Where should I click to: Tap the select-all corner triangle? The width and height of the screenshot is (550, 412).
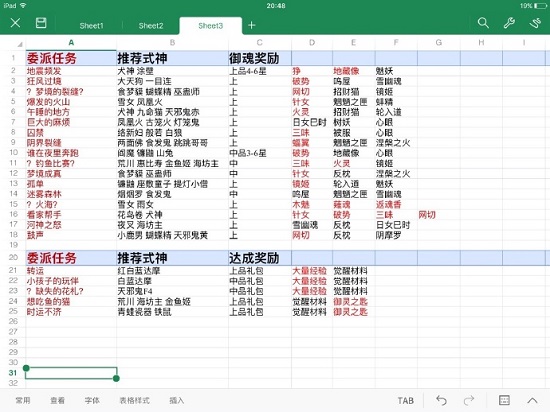pos(20,44)
